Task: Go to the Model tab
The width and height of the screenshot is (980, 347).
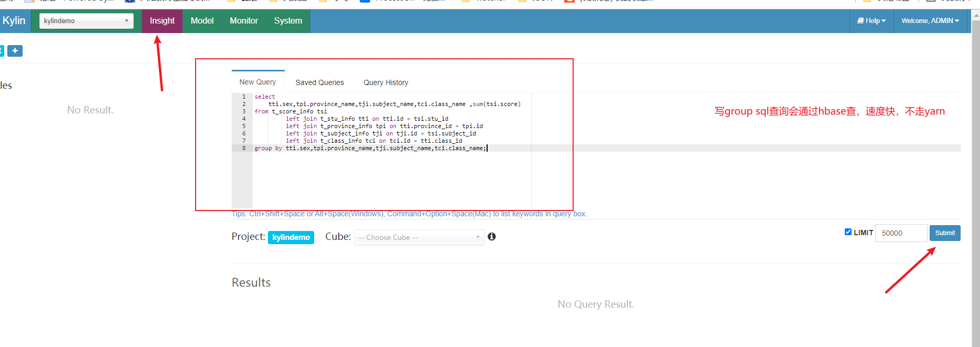Action: click(202, 21)
